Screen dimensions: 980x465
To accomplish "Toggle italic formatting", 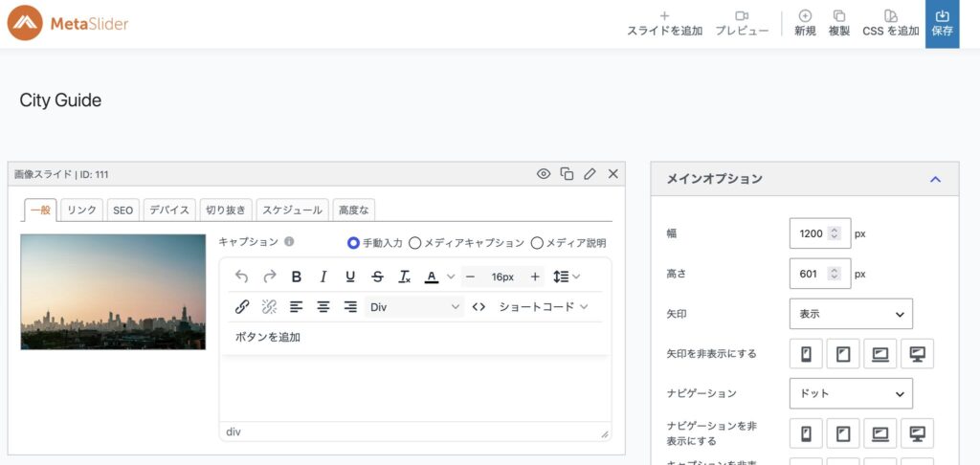I will pyautogui.click(x=323, y=277).
